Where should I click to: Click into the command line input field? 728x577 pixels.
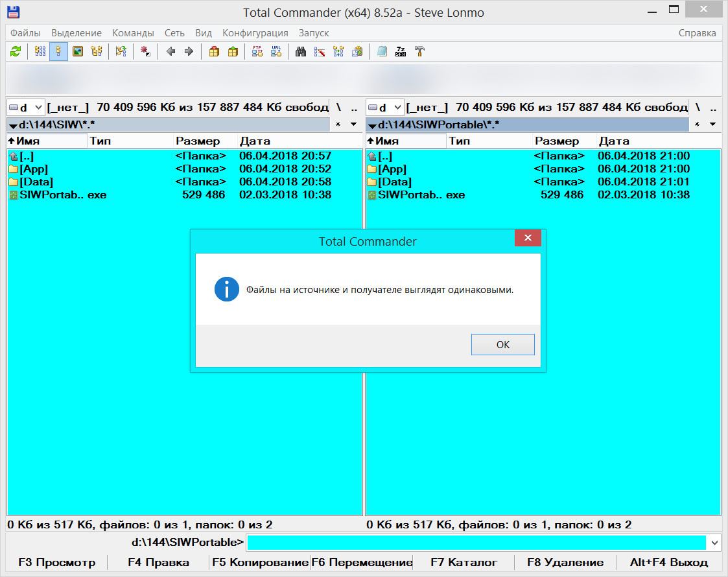click(x=476, y=543)
